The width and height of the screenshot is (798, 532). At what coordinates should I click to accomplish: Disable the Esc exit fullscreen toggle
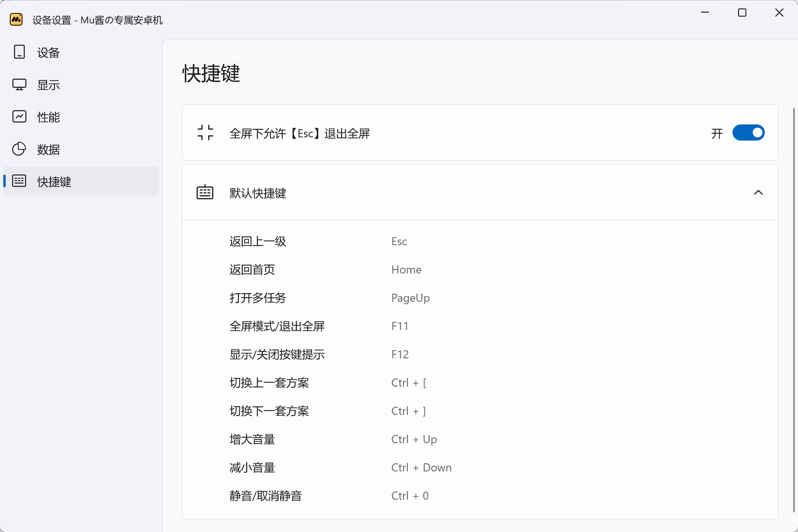[748, 132]
